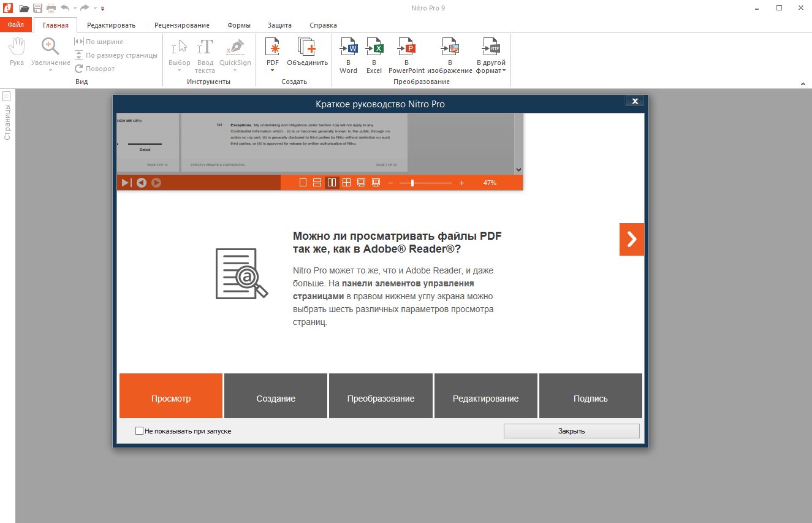Collapse the ribbon using the chevron
The height and width of the screenshot is (523, 812).
click(803, 83)
